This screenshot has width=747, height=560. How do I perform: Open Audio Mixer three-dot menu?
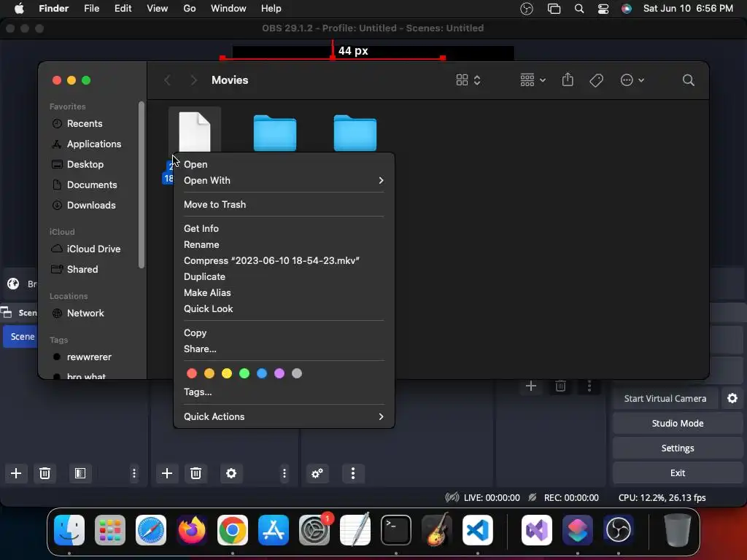click(x=353, y=473)
